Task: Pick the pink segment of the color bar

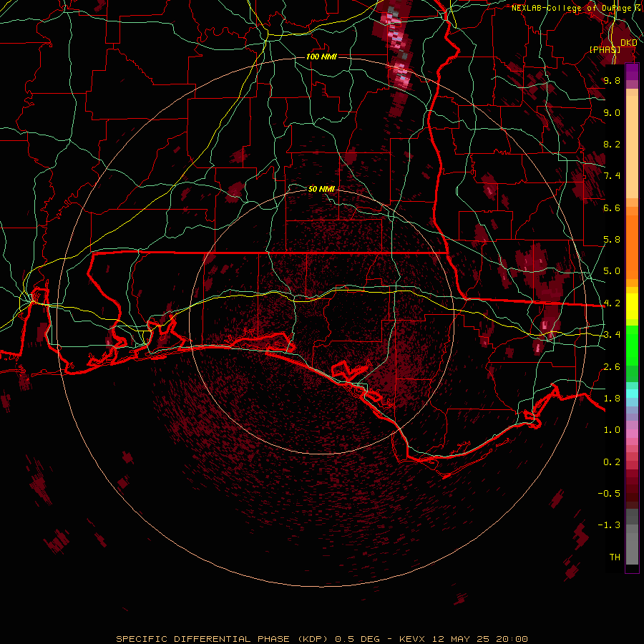Action: (x=632, y=434)
